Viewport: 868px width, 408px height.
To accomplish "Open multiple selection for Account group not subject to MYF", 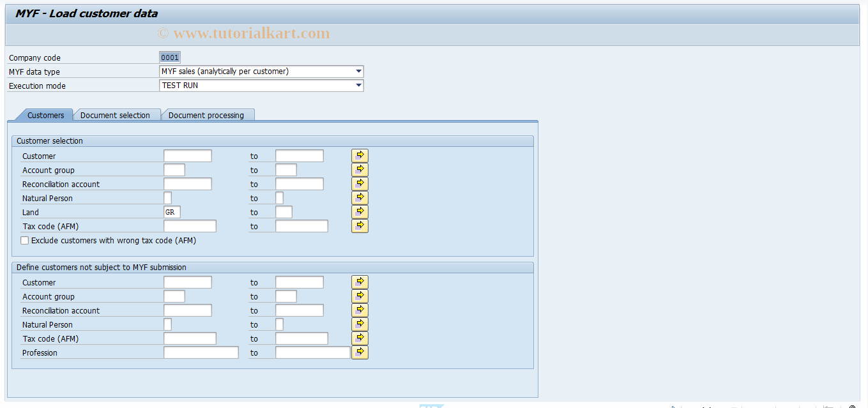I will click(x=360, y=296).
